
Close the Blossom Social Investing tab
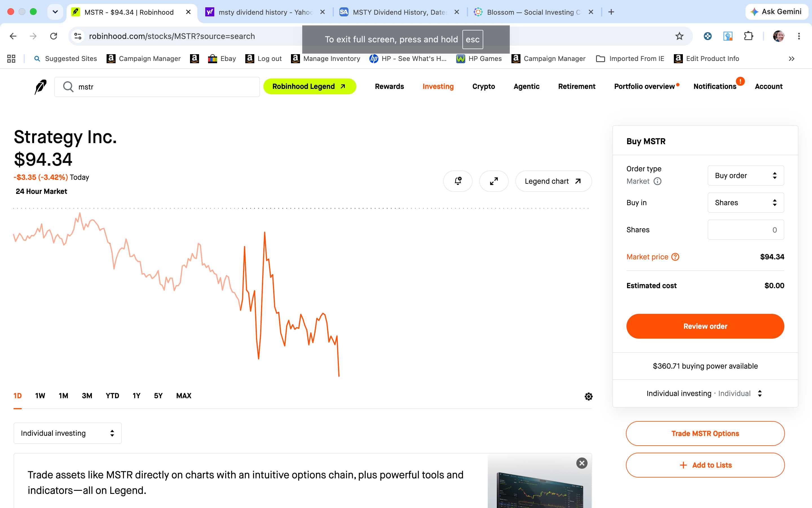[591, 12]
